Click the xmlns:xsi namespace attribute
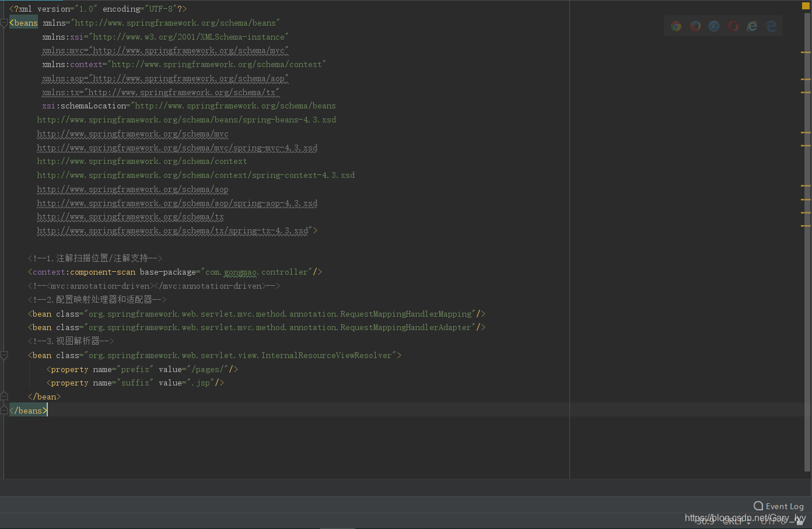The width and height of the screenshot is (812, 529). click(166, 37)
